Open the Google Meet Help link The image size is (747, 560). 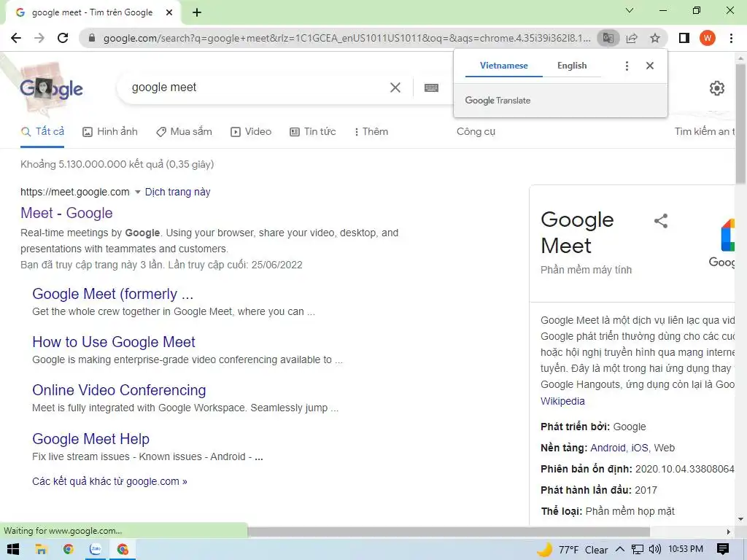coord(91,438)
